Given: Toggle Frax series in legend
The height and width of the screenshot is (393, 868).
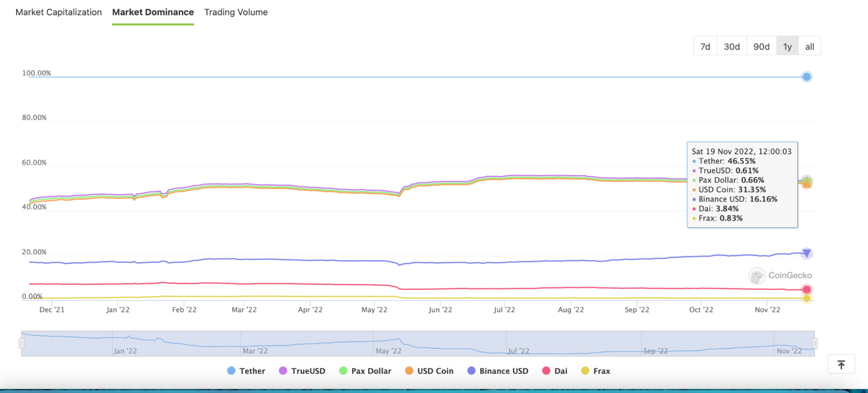Looking at the screenshot, I should (596, 371).
